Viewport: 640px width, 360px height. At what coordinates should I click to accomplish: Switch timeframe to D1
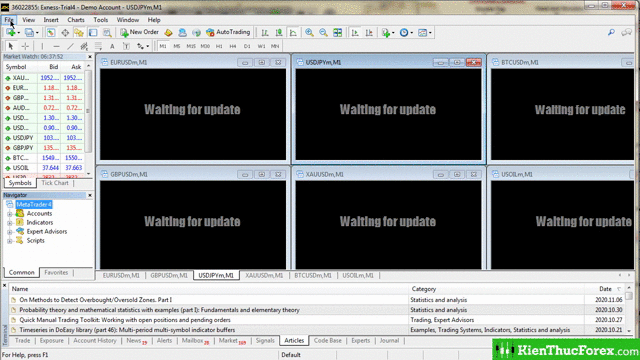247,46
